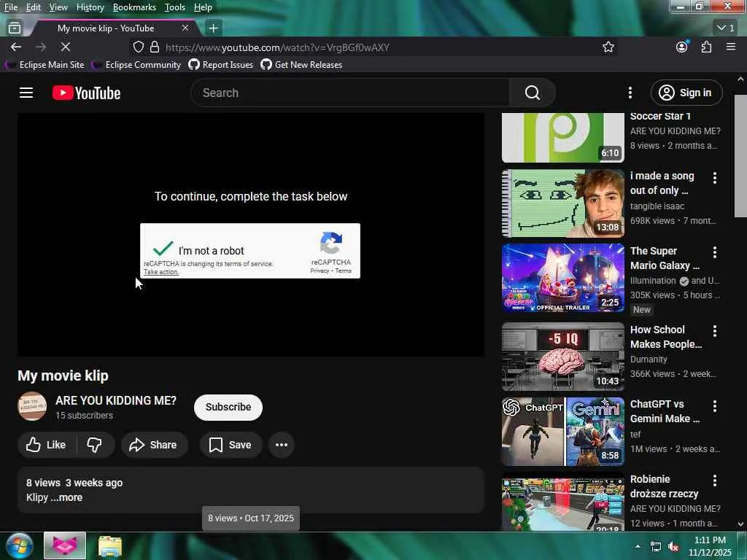
Task: Open the Tools menu
Action: coord(175,7)
